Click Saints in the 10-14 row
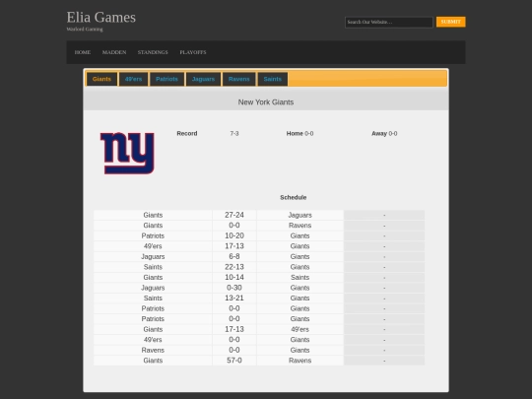The width and height of the screenshot is (532, 399). 299,277
